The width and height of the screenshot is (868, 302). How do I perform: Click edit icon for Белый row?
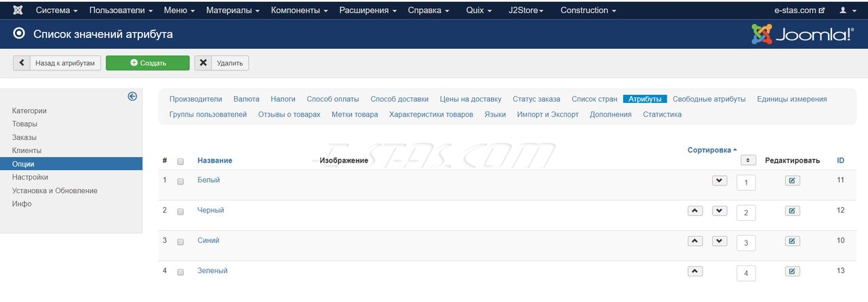click(x=792, y=181)
